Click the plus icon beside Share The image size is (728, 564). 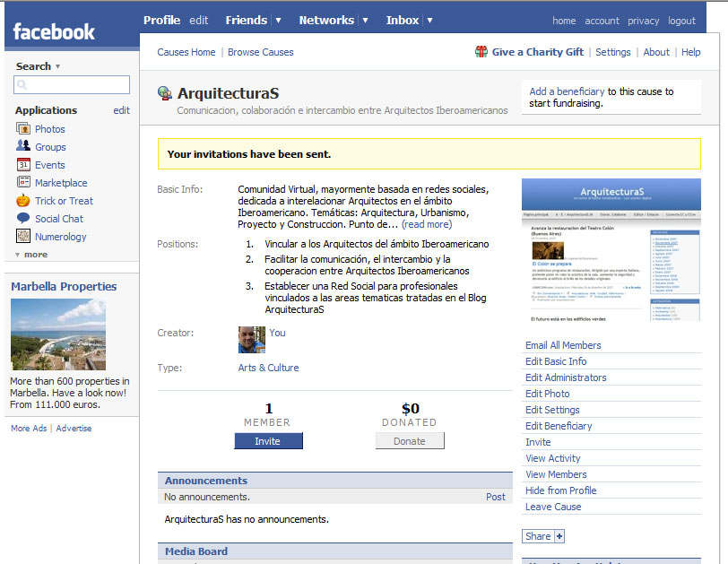coord(559,536)
